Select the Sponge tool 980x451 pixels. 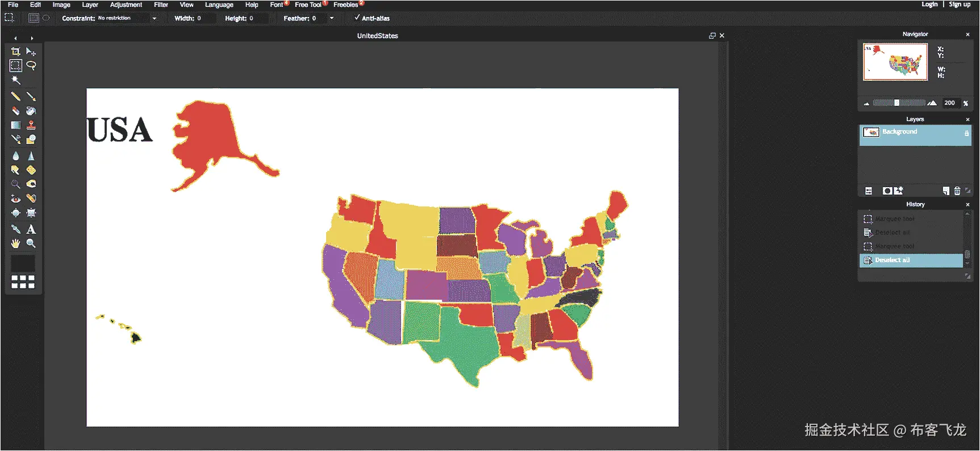(31, 170)
